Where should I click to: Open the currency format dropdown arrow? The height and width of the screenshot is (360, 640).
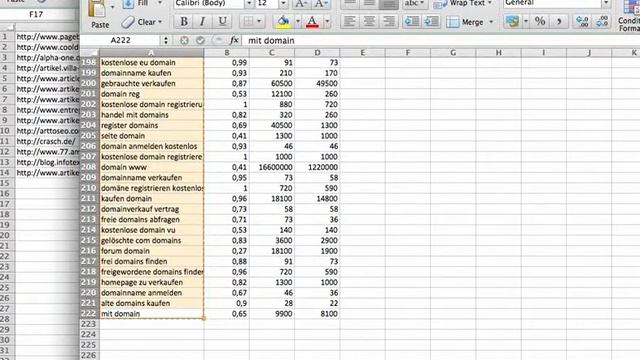tap(525, 21)
